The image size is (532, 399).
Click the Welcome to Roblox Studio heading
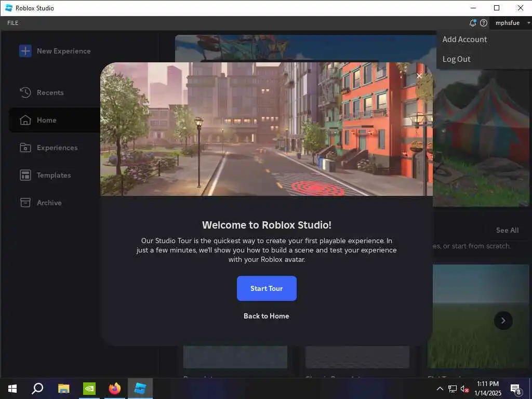[x=267, y=225]
